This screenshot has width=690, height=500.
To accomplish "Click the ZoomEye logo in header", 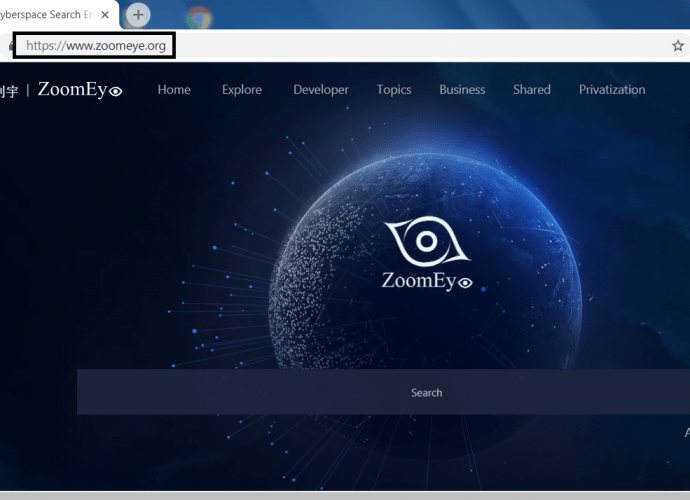I will click(80, 90).
